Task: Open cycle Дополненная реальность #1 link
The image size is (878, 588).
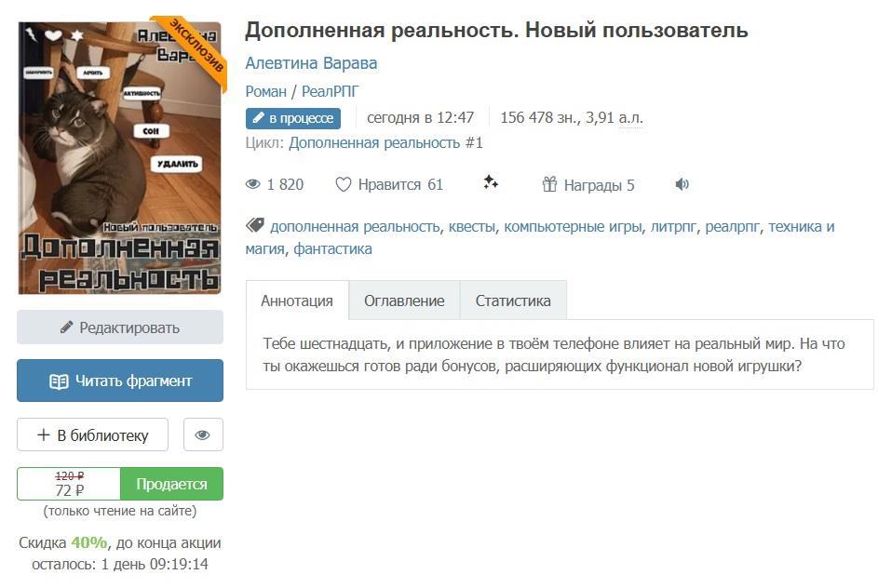Action: point(385,143)
